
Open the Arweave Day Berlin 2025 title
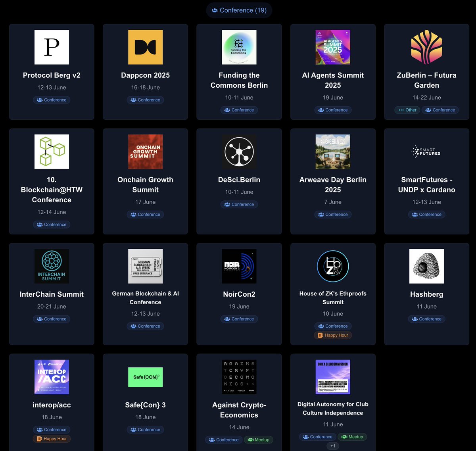(333, 184)
